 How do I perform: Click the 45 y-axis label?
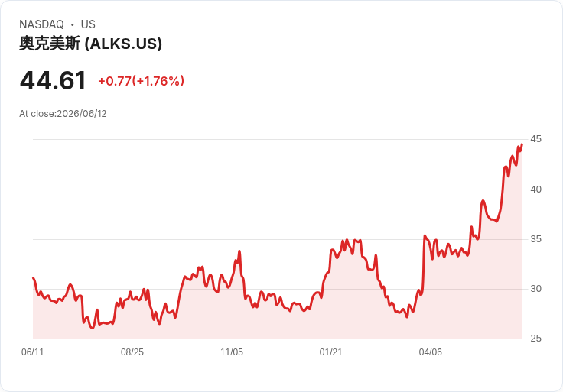[535, 139]
